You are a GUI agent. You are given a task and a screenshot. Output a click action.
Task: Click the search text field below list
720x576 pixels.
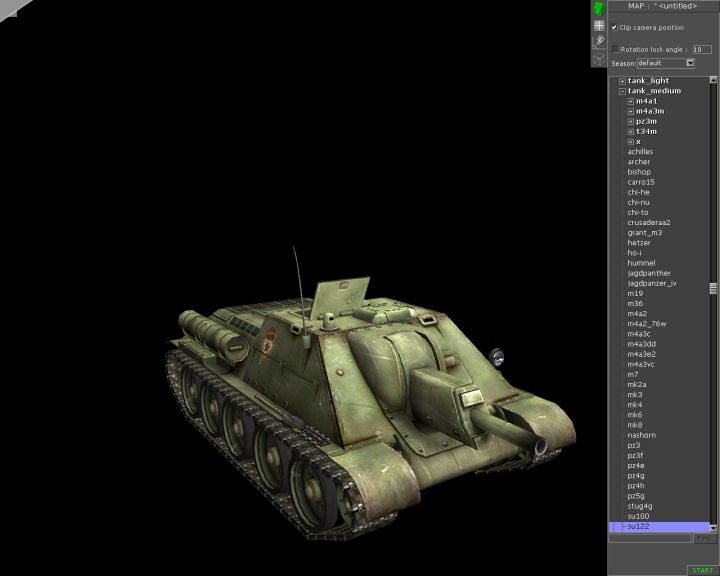click(650, 538)
